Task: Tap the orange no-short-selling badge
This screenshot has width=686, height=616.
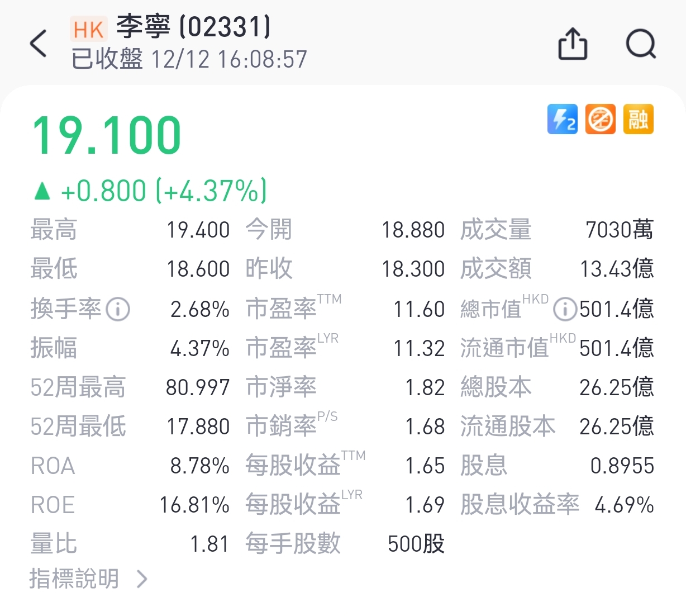Action: coord(600,119)
